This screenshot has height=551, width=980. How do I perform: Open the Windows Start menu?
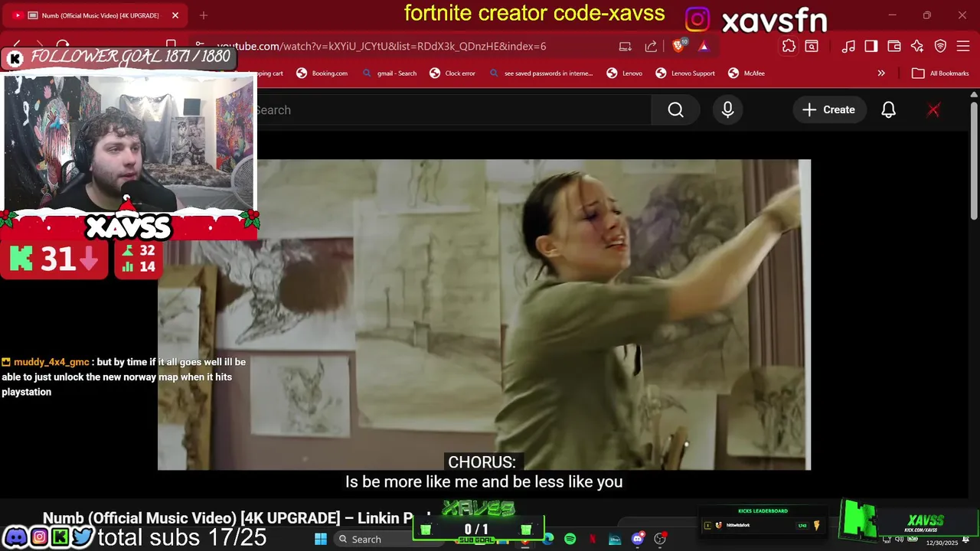321,540
